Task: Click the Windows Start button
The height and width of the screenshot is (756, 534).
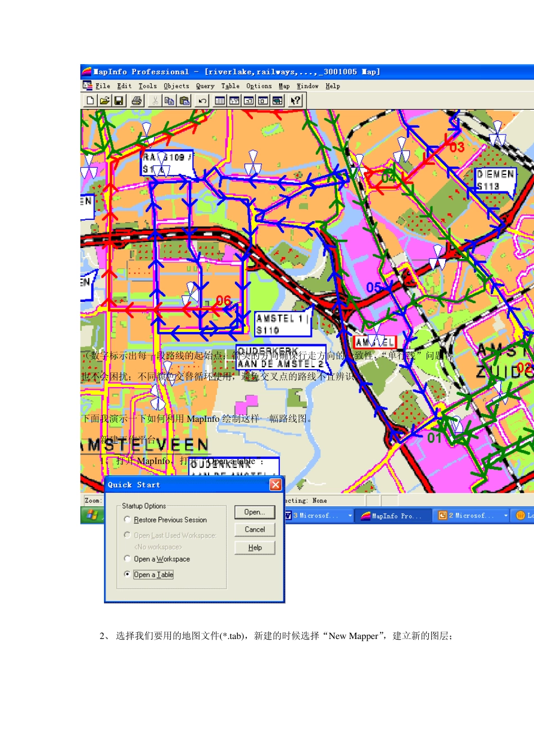Action: pyautogui.click(x=92, y=515)
